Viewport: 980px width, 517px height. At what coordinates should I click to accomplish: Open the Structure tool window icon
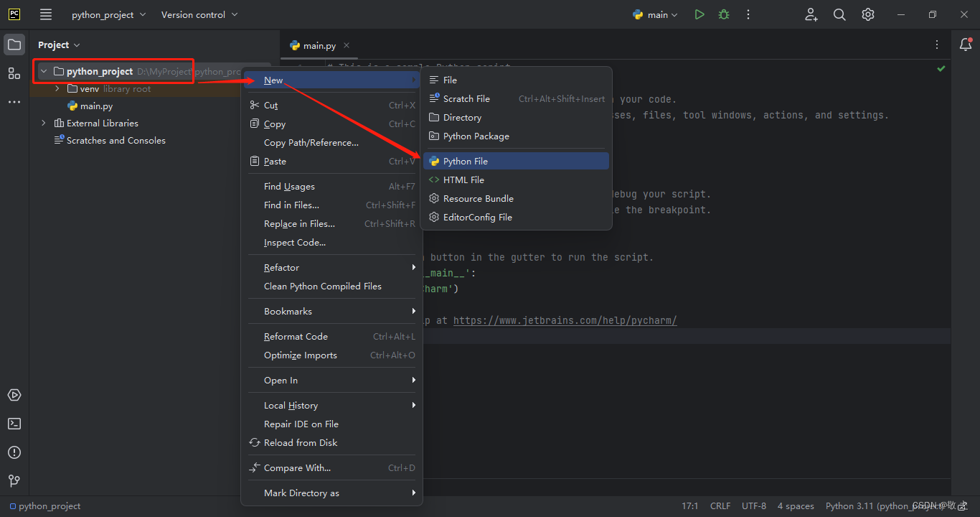(x=14, y=73)
